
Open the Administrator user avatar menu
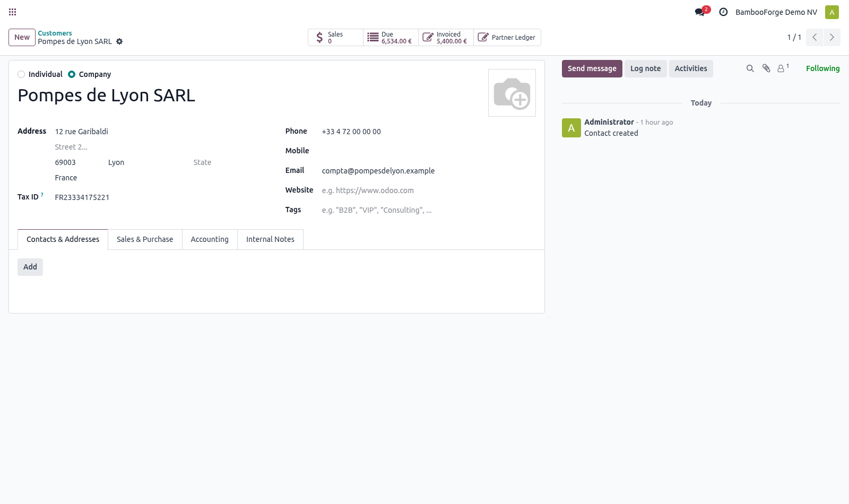(x=832, y=12)
